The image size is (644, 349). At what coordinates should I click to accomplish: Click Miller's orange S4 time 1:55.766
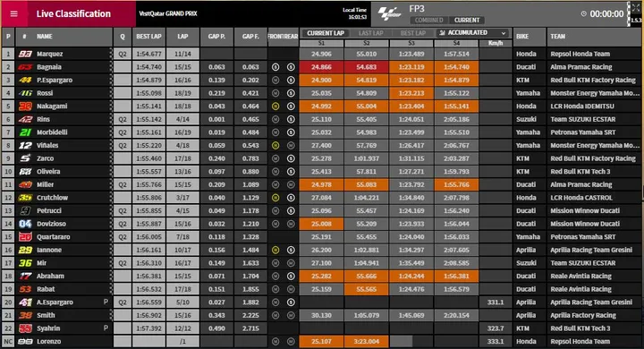pyautogui.click(x=456, y=184)
